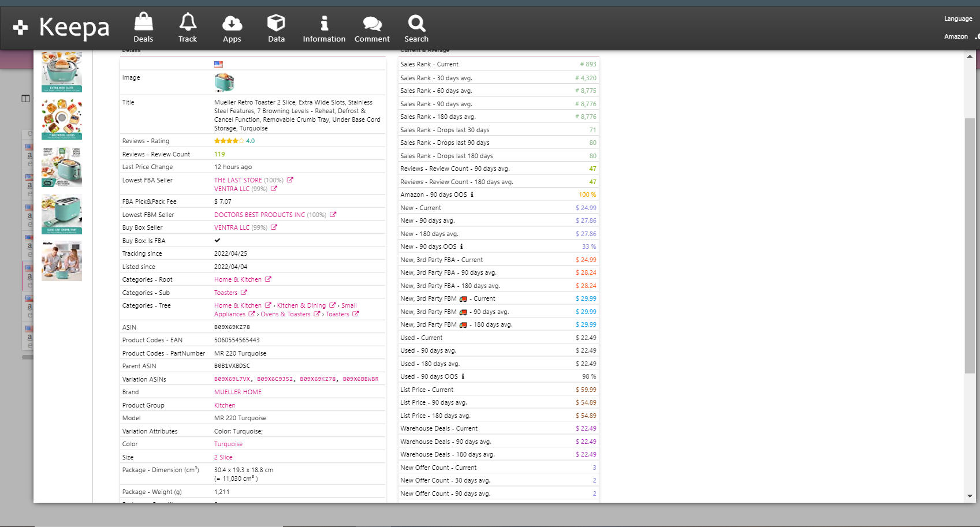The image size is (980, 527).
Task: Click EAN value 5060554565443
Action: click(x=237, y=340)
